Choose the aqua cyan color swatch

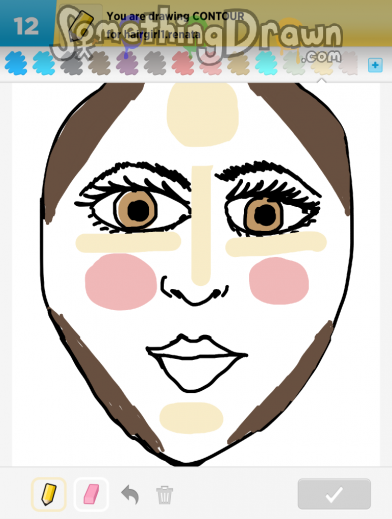pos(266,63)
